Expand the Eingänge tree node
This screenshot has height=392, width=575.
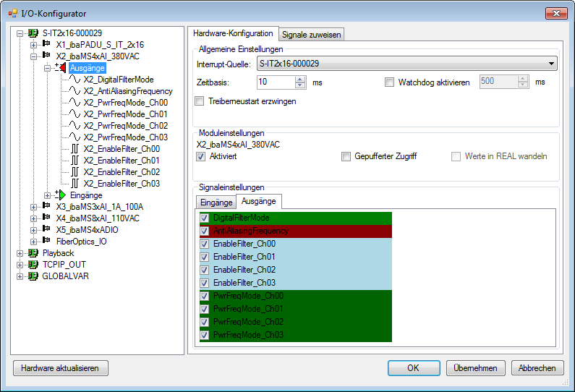(47, 195)
